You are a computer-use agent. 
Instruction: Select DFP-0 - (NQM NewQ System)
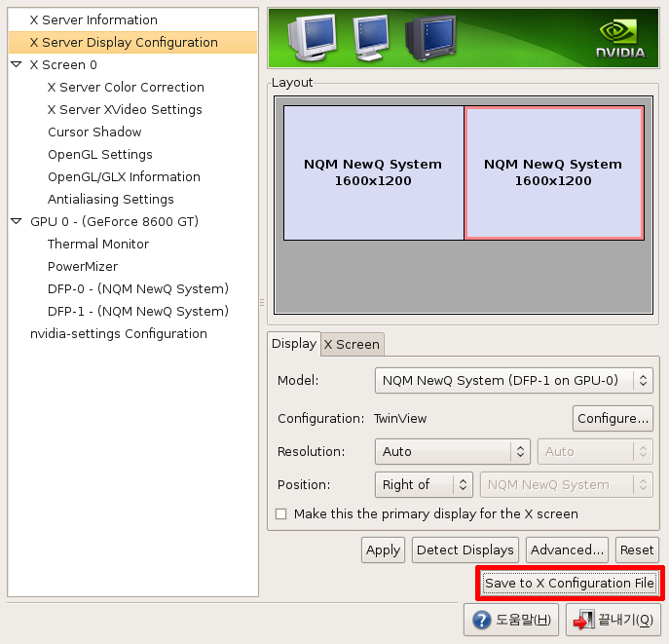(138, 289)
